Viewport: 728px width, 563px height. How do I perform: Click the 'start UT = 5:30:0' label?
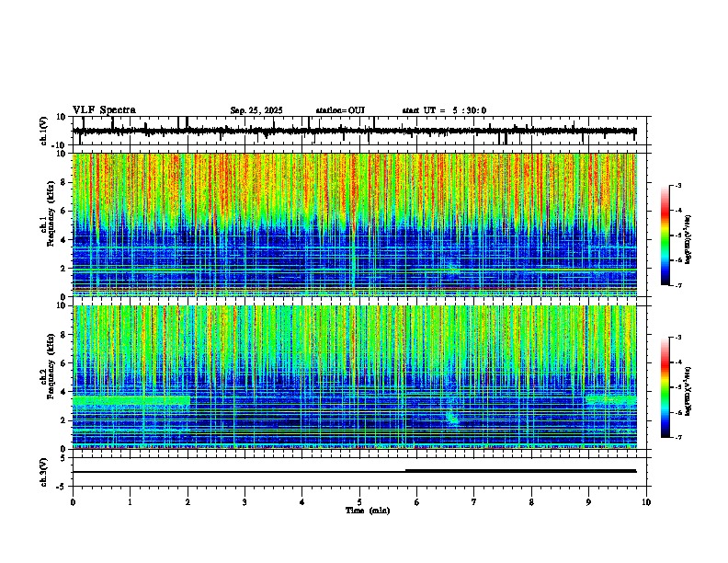click(x=444, y=110)
